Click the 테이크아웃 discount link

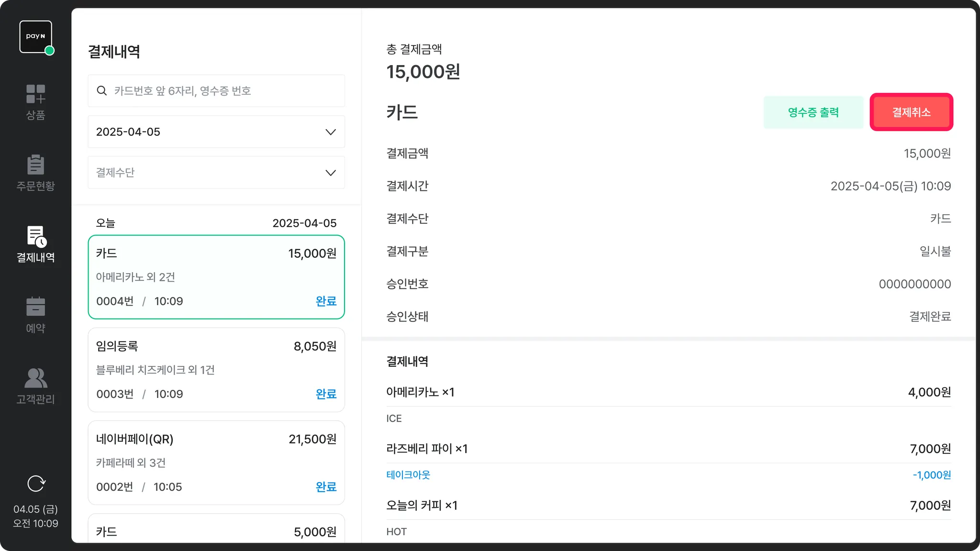coord(408,475)
